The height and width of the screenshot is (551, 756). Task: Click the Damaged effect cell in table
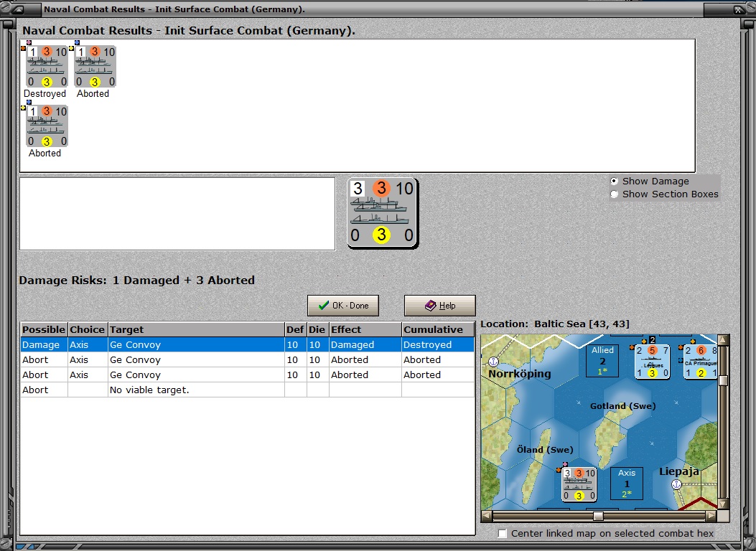pyautogui.click(x=365, y=345)
